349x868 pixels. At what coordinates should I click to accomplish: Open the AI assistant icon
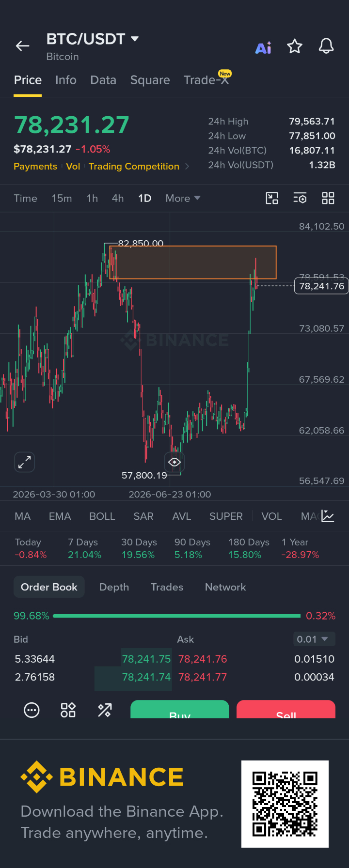point(264,47)
